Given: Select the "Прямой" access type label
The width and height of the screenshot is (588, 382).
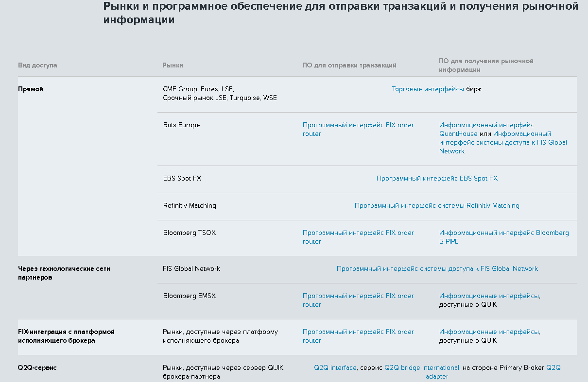Looking at the screenshot, I should click(31, 89).
